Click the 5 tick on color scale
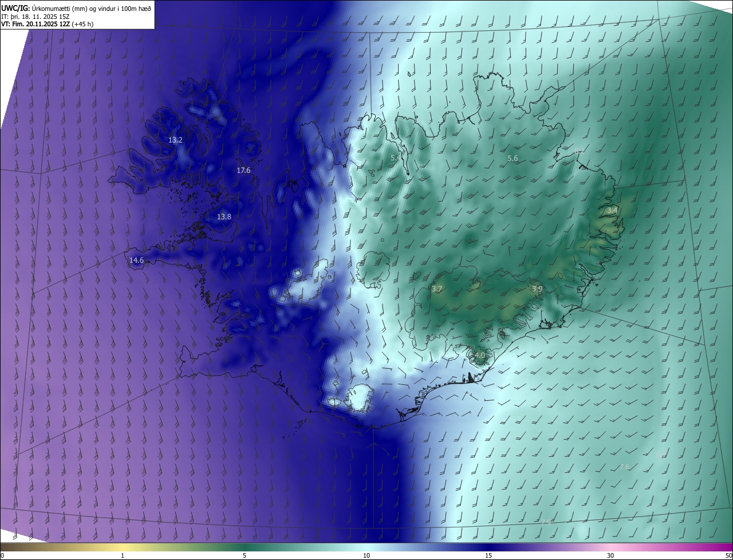733x560 pixels. [x=245, y=555]
